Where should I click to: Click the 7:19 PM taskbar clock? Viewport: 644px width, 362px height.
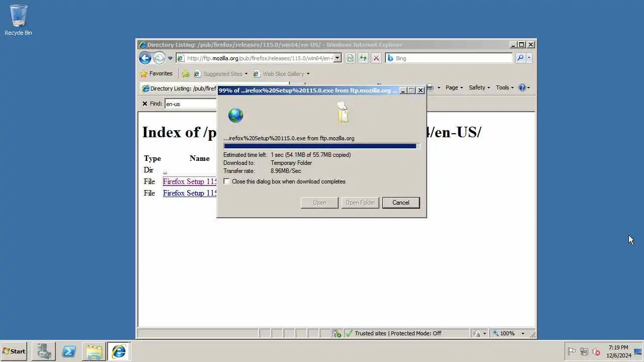point(618,351)
